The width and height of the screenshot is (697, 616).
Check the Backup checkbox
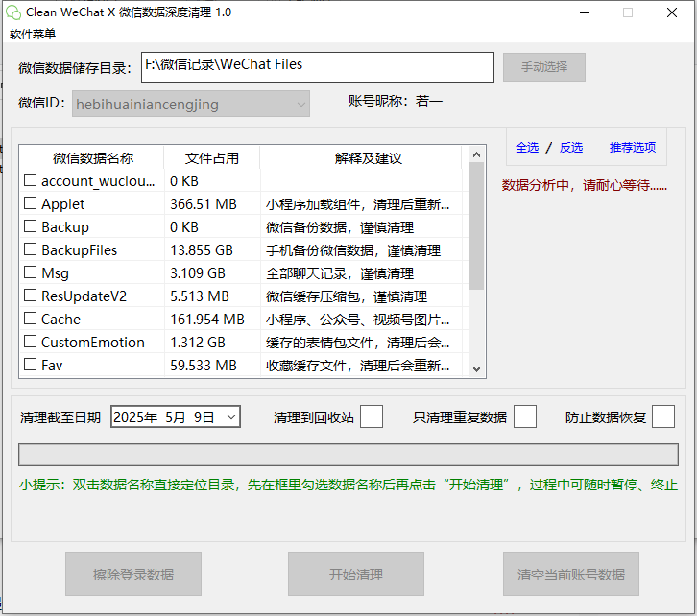coord(30,226)
